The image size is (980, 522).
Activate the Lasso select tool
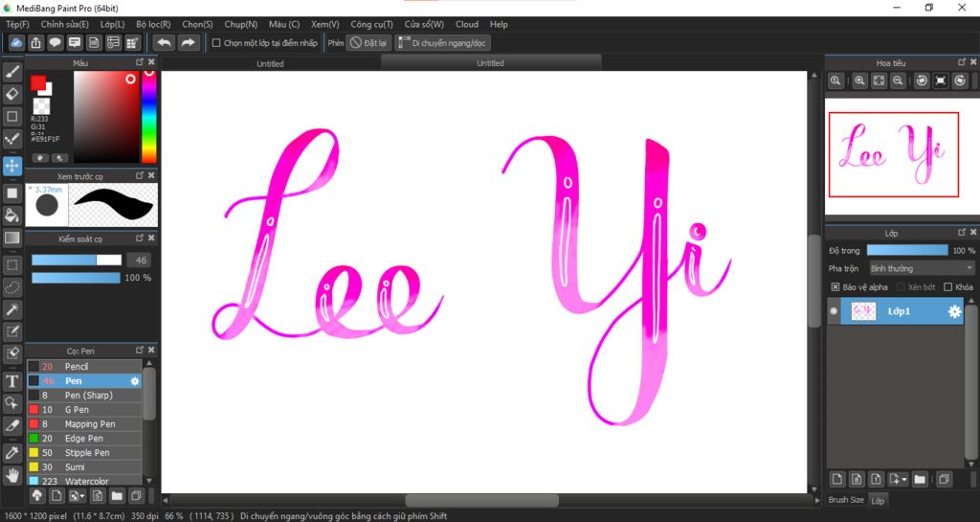pyautogui.click(x=11, y=287)
